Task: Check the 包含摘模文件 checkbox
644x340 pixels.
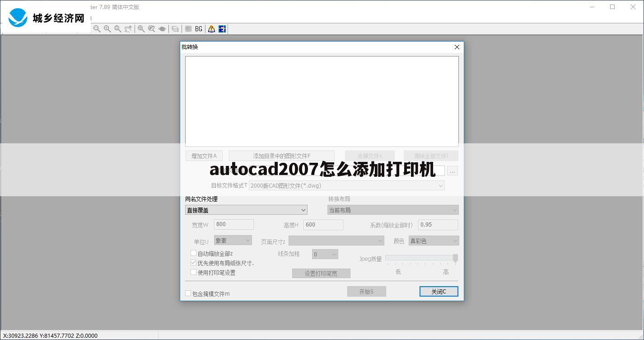Action: (x=188, y=293)
